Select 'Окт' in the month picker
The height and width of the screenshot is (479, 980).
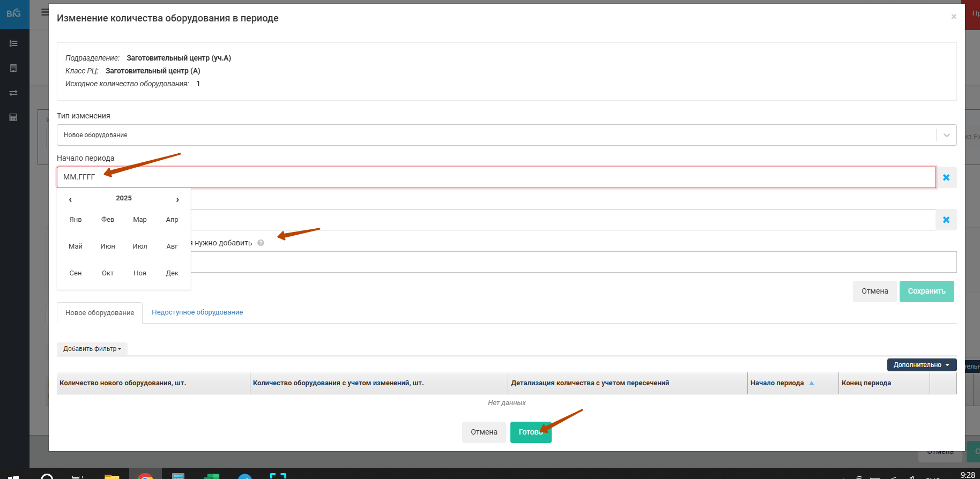(108, 273)
